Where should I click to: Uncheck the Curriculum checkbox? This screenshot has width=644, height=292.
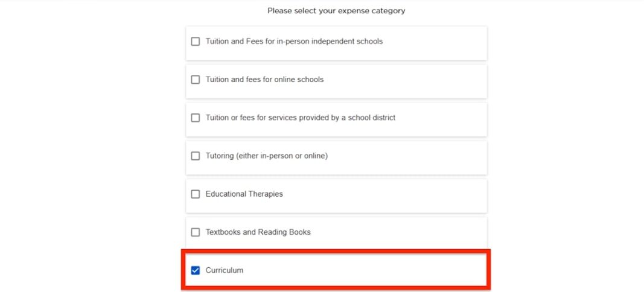(196, 270)
